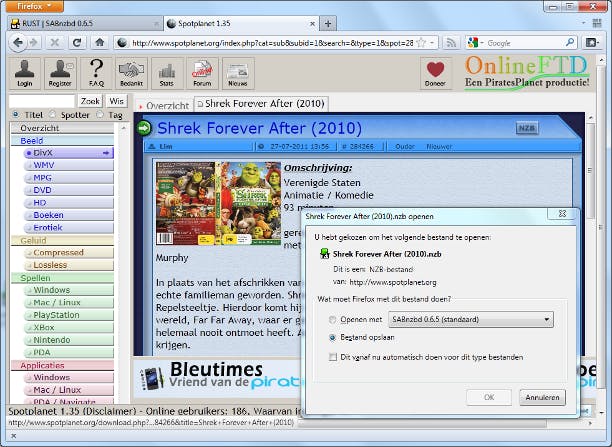
Task: Go back with the browser back arrow
Action: coord(18,43)
